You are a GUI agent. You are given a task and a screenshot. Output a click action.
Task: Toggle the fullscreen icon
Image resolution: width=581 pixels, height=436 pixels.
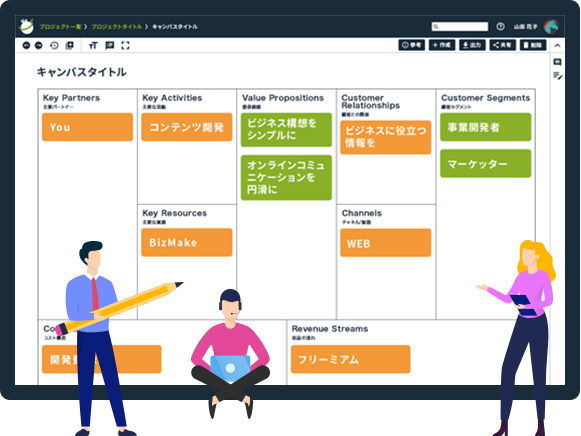tap(125, 45)
